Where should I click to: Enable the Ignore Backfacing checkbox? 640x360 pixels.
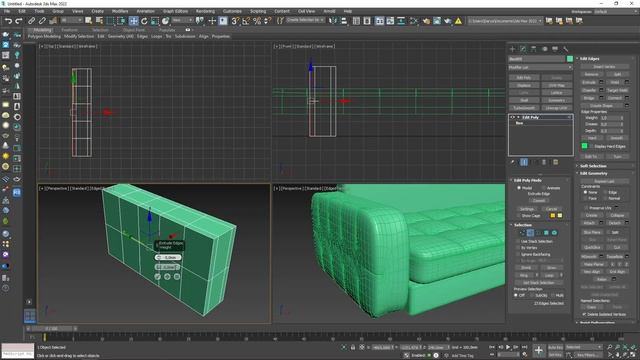518,254
